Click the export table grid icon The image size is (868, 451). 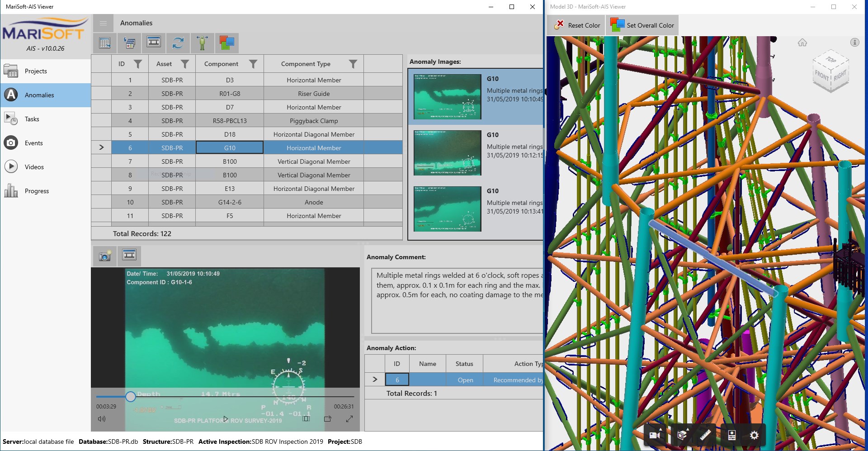105,43
